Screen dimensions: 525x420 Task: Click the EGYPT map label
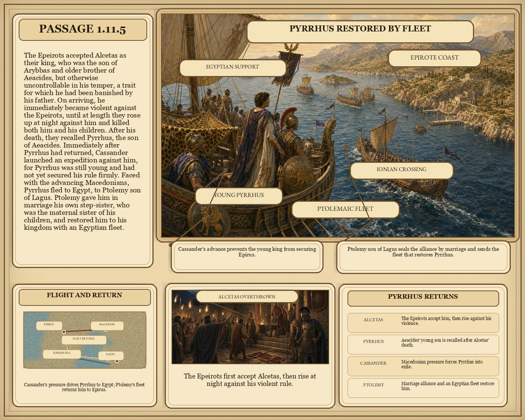click(x=110, y=355)
